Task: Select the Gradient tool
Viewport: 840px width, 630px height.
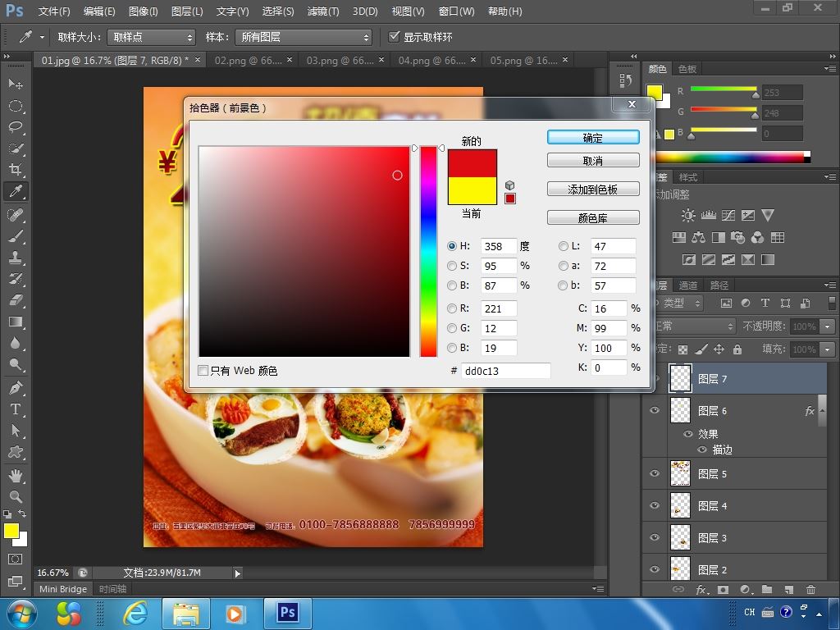Action: pos(15,322)
